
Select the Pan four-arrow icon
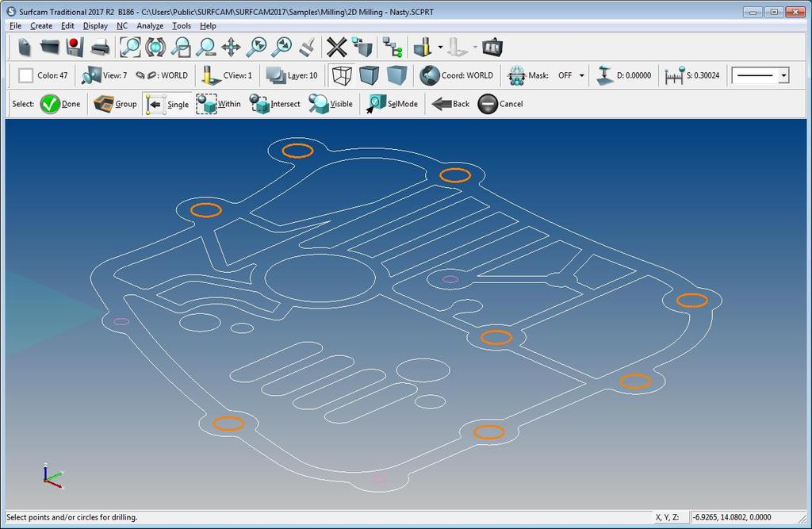coord(231,47)
